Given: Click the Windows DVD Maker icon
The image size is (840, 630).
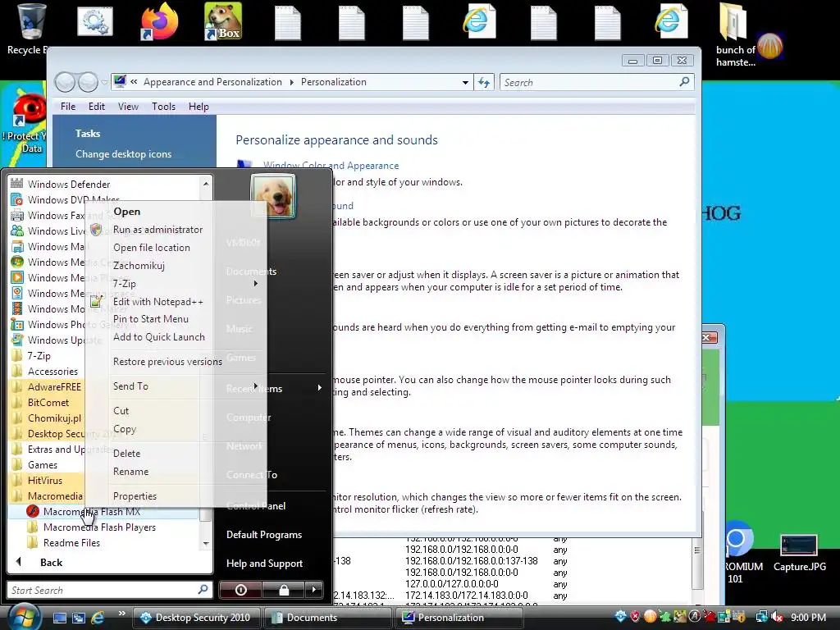Looking at the screenshot, I should pyautogui.click(x=17, y=199).
